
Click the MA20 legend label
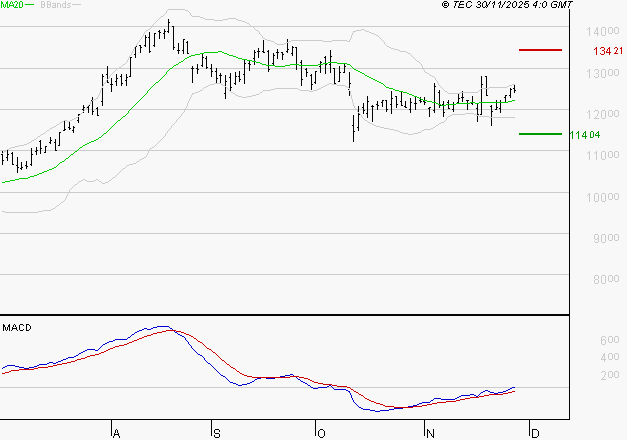coord(12,5)
